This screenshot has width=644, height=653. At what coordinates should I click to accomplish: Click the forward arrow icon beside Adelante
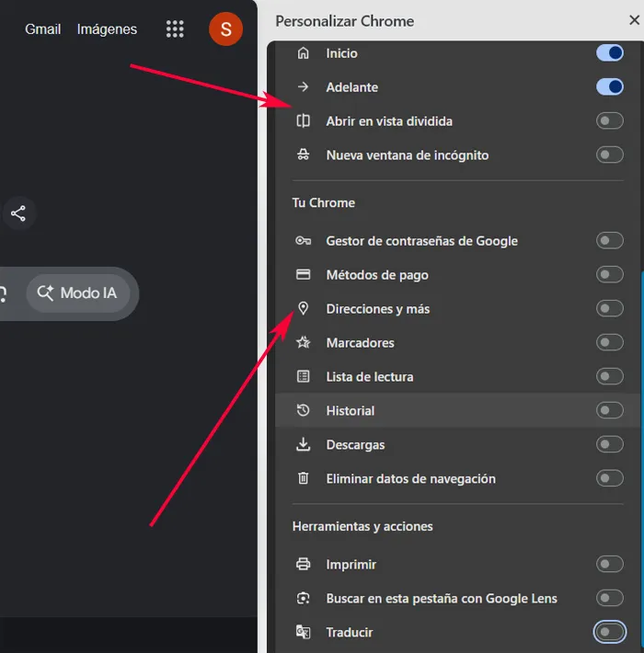point(304,86)
